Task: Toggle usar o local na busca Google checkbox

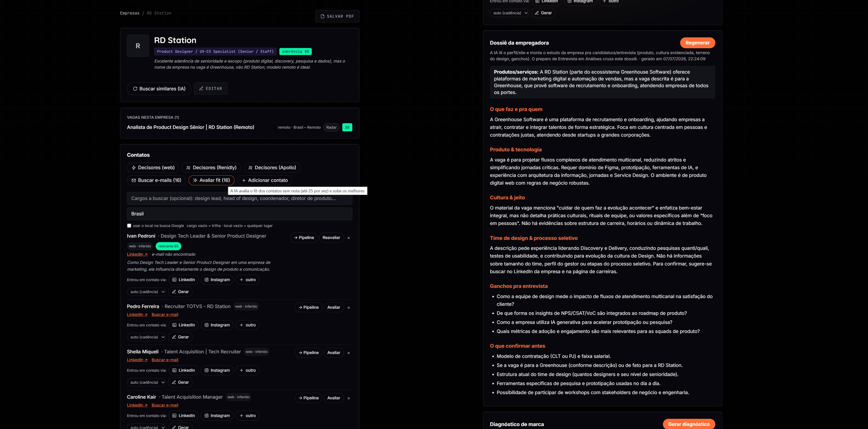Action: pyautogui.click(x=129, y=226)
